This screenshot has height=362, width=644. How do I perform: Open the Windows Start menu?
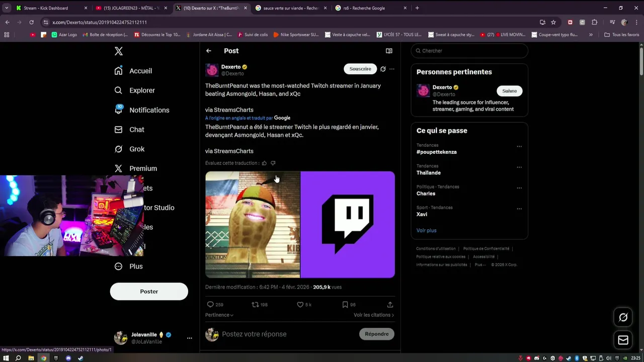[x=6, y=358]
